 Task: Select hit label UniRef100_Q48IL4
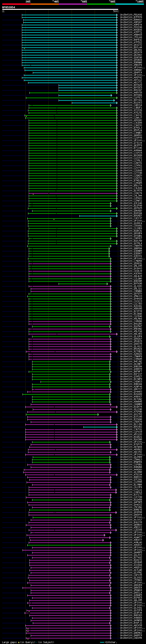click(x=131, y=593)
